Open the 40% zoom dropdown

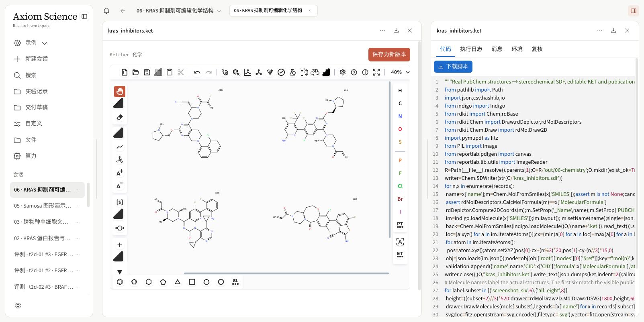(x=400, y=72)
